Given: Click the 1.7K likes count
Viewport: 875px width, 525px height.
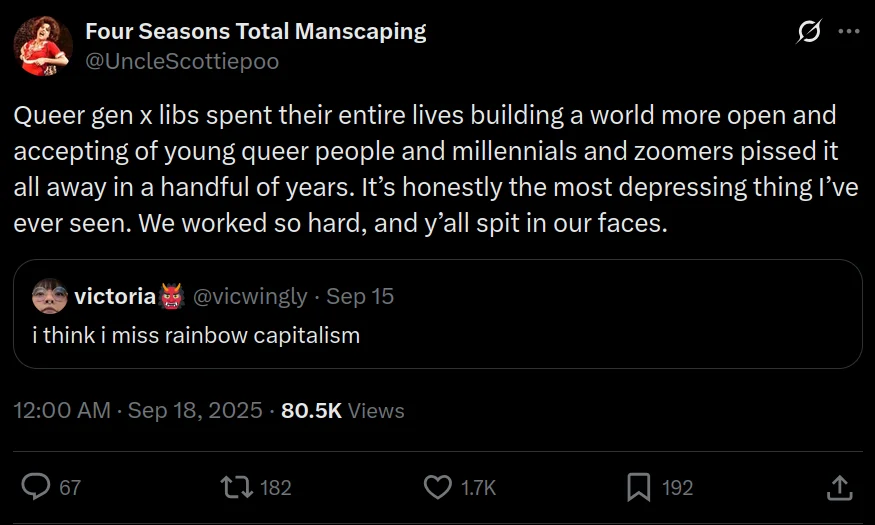Looking at the screenshot, I should (478, 488).
